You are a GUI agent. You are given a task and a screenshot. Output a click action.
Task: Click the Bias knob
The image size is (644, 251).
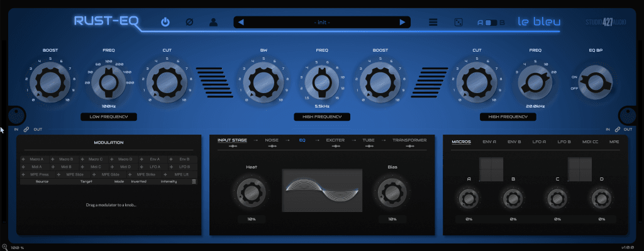392,192
